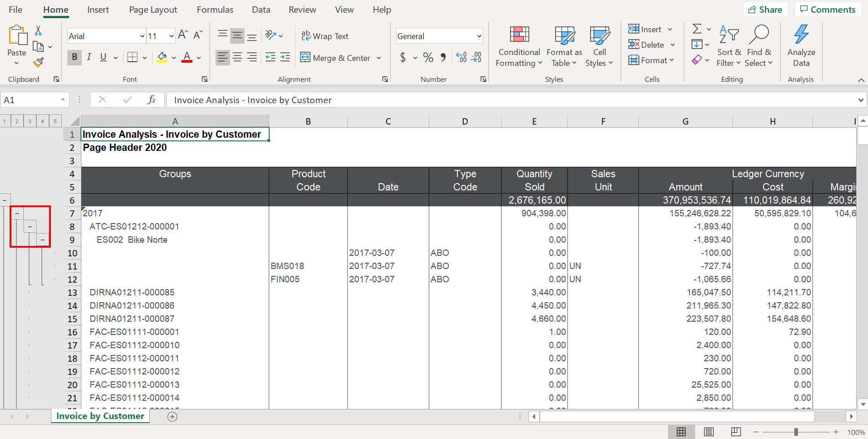Toggle Italic formatting
The width and height of the screenshot is (868, 439).
pos(89,57)
